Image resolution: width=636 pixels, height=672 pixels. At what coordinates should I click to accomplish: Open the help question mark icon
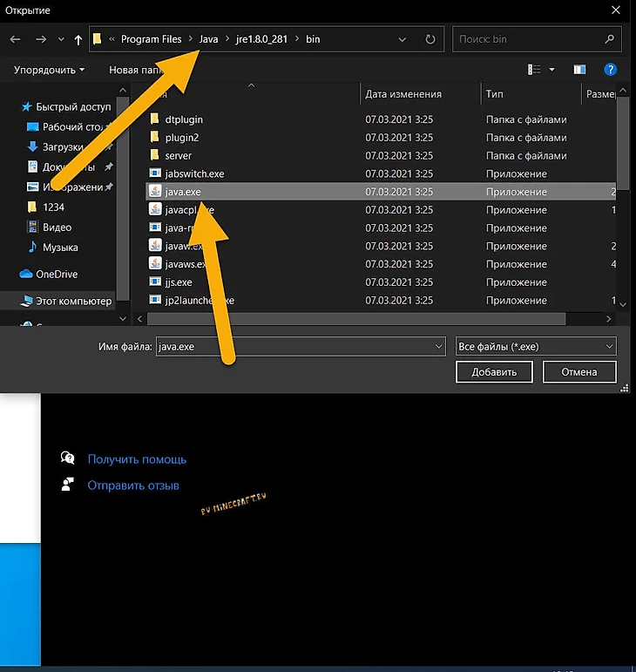click(x=614, y=70)
